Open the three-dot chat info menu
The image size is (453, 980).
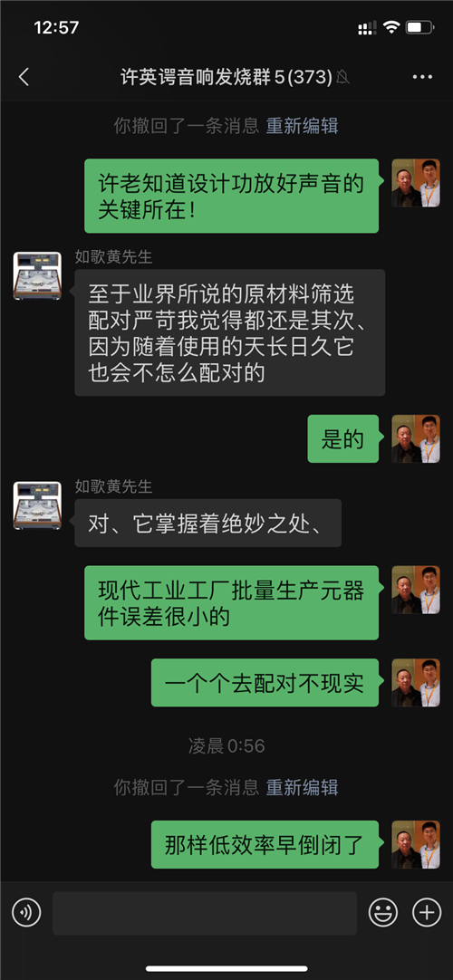point(422,77)
